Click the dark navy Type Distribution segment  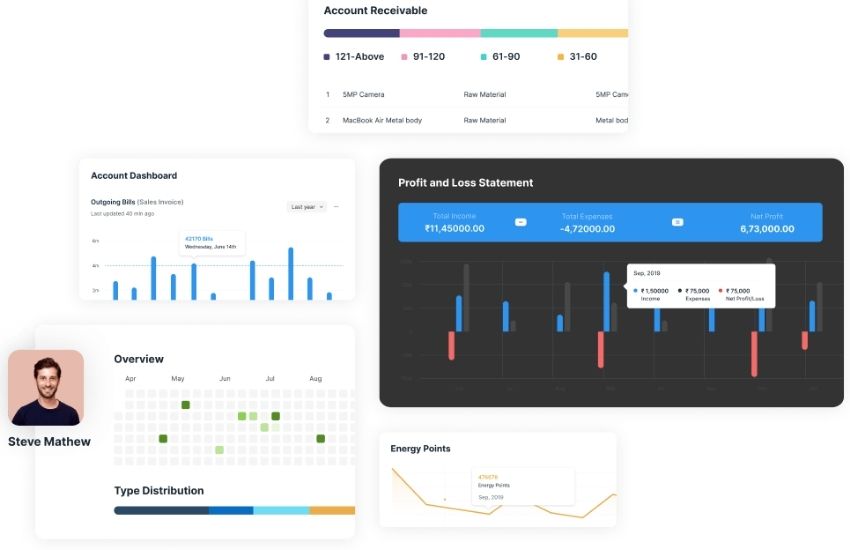tap(162, 510)
